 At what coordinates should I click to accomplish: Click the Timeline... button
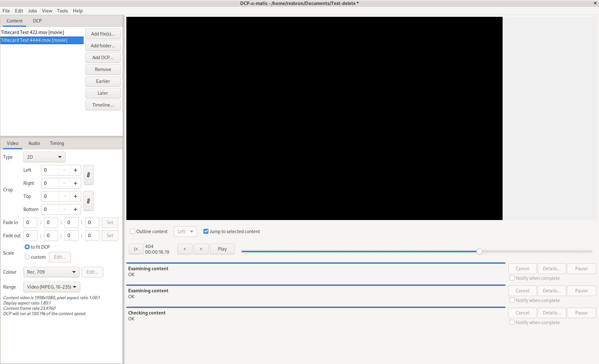coord(103,105)
